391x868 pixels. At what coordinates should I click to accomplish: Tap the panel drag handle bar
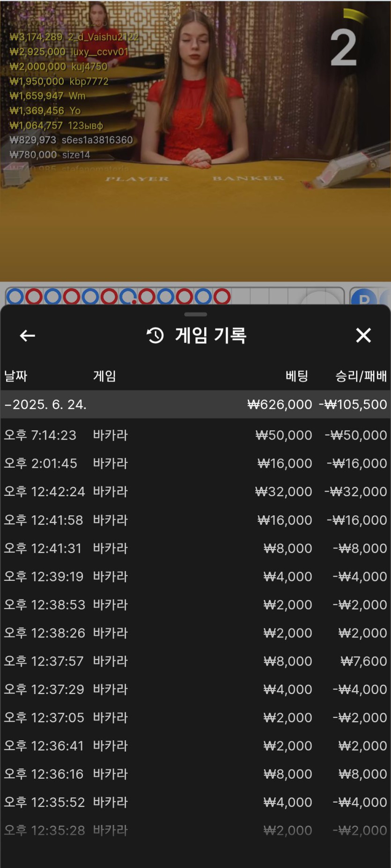pos(195,314)
